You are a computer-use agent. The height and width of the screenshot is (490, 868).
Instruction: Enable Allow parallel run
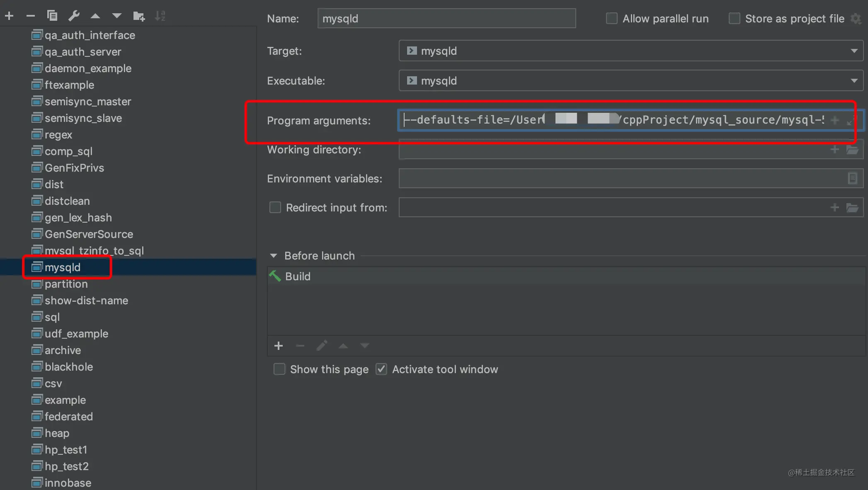612,19
